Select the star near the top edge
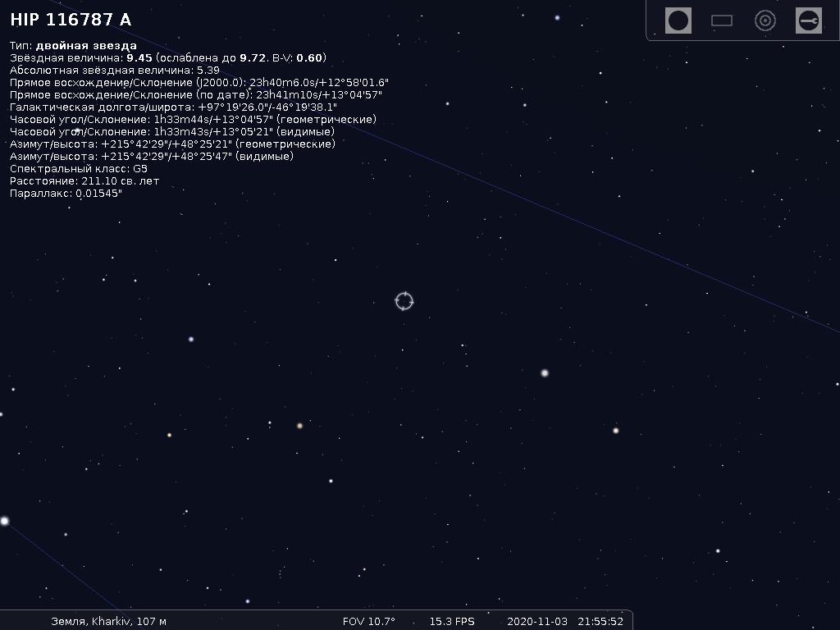 click(x=557, y=17)
